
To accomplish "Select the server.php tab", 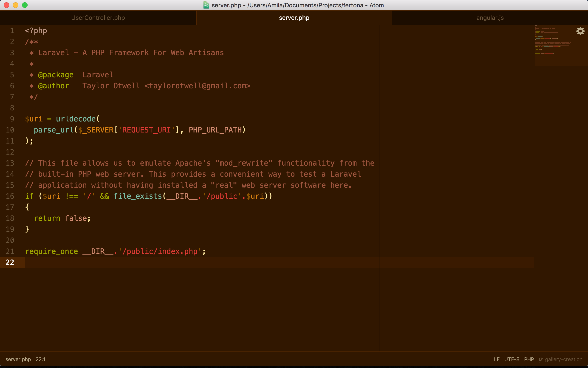I will click(294, 18).
